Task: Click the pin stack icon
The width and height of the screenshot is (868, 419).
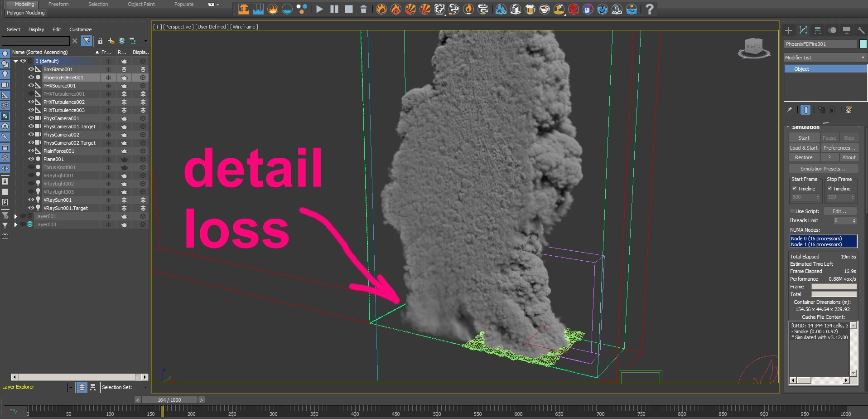Action: [790, 110]
